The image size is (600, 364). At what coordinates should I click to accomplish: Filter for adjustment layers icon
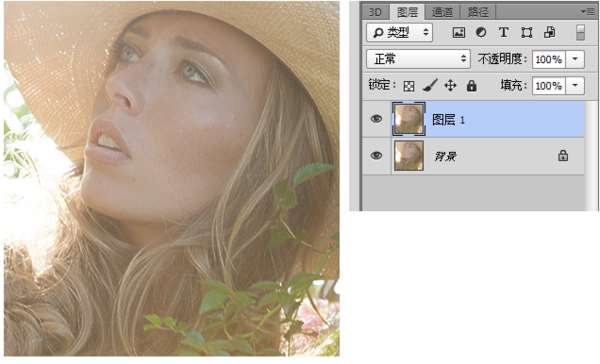pyautogui.click(x=481, y=33)
